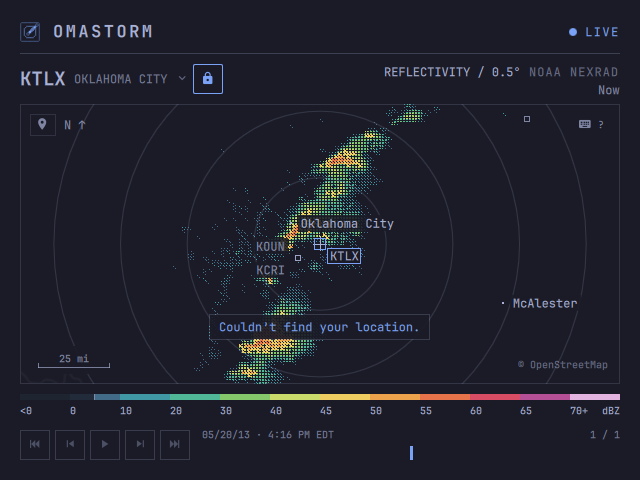The image size is (640, 480).
Task: Click the OMASTORM title text
Action: pyautogui.click(x=103, y=32)
